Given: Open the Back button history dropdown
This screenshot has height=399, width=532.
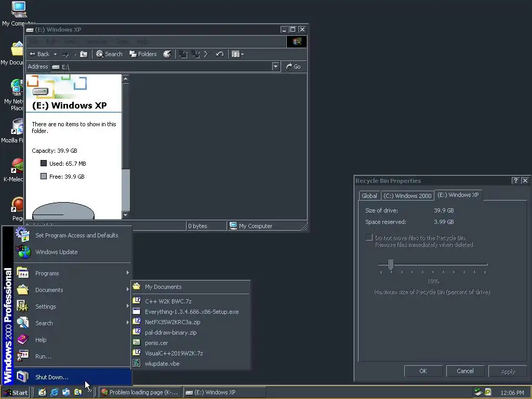Looking at the screenshot, I should point(55,54).
